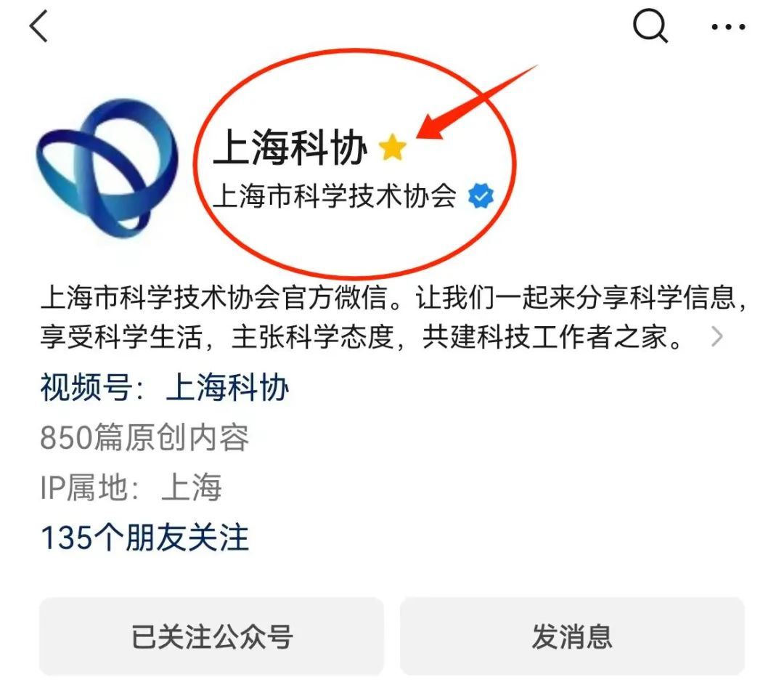View 135个朋友关注 friends list
The height and width of the screenshot is (693, 784).
[x=144, y=538]
